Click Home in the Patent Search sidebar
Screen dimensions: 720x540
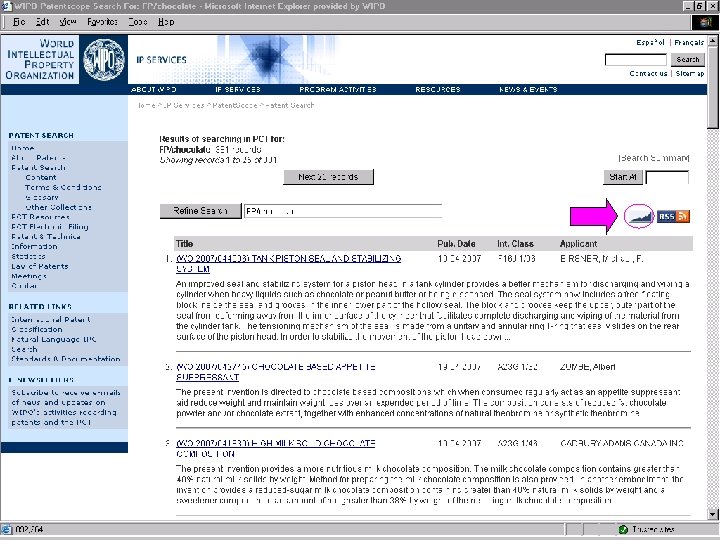[x=22, y=148]
